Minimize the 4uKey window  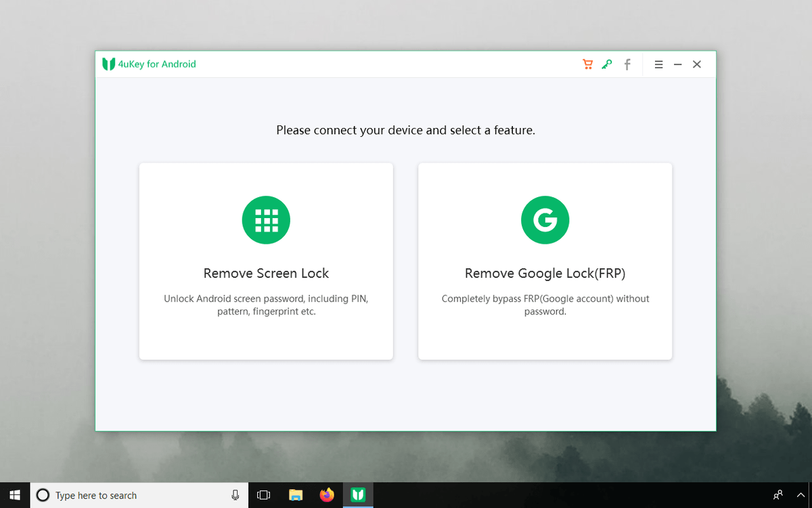tap(677, 64)
